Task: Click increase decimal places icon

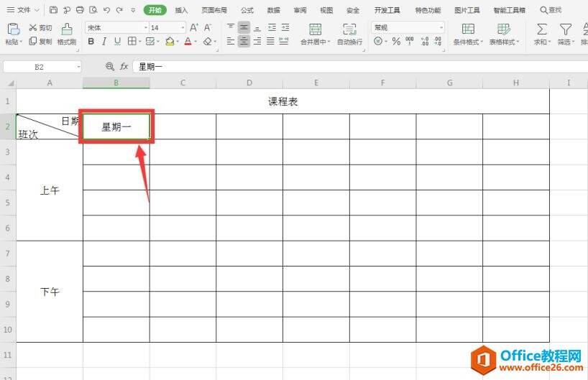Action: tap(425, 41)
